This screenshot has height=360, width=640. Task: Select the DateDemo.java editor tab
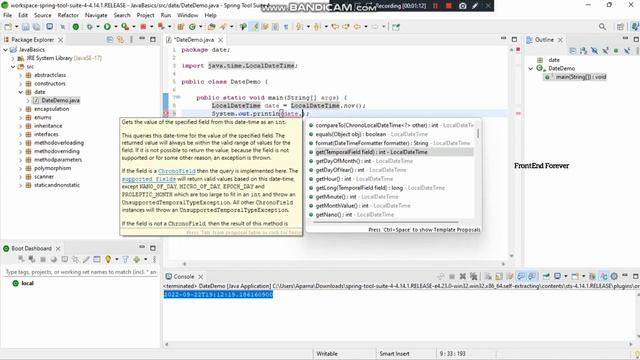tap(194, 40)
